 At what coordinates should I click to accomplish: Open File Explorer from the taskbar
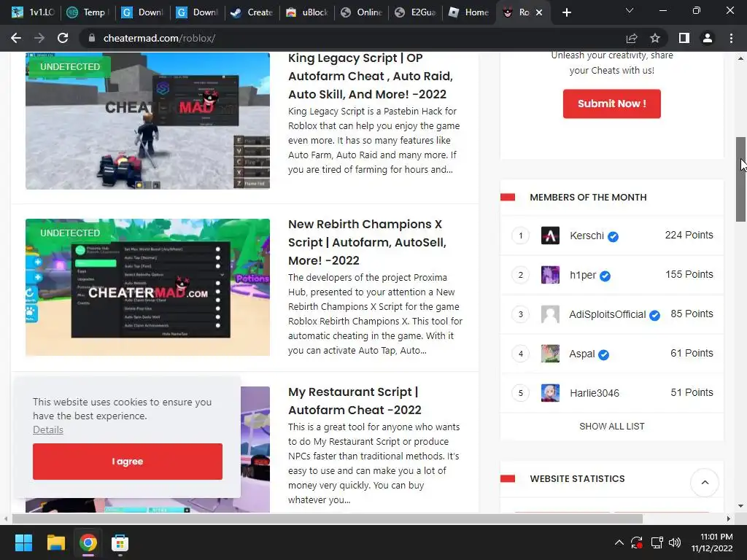(55, 542)
